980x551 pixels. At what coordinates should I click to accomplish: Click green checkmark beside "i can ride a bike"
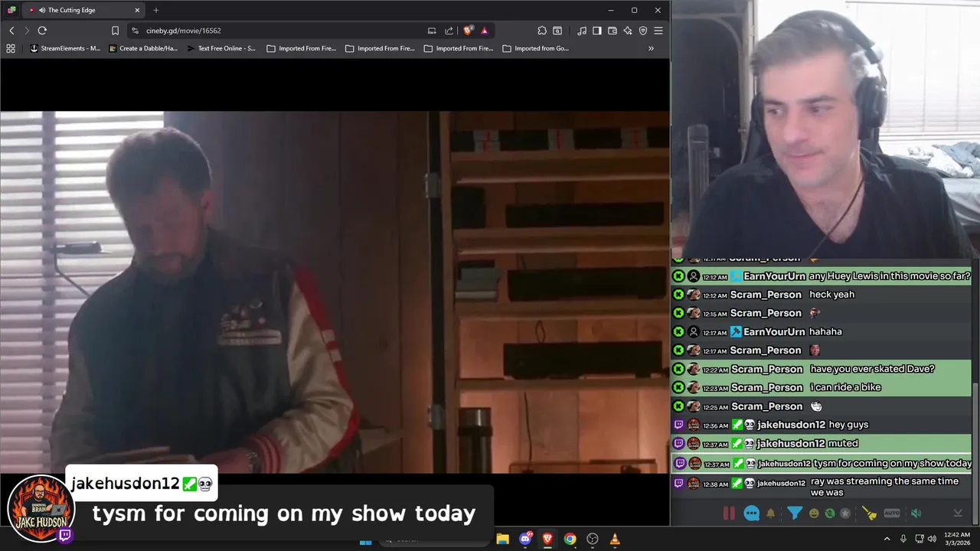[678, 387]
